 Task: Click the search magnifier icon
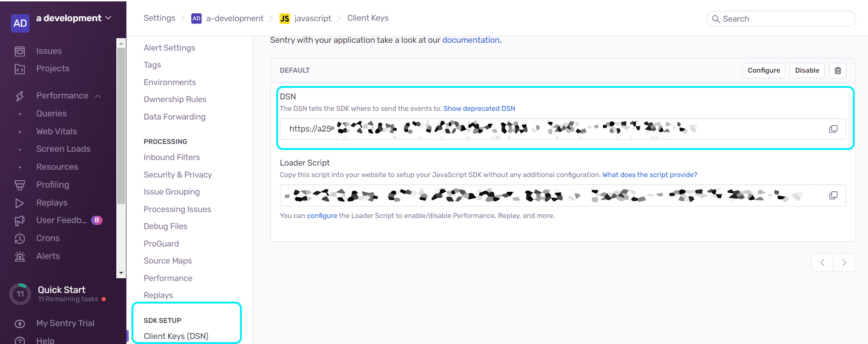point(716,19)
